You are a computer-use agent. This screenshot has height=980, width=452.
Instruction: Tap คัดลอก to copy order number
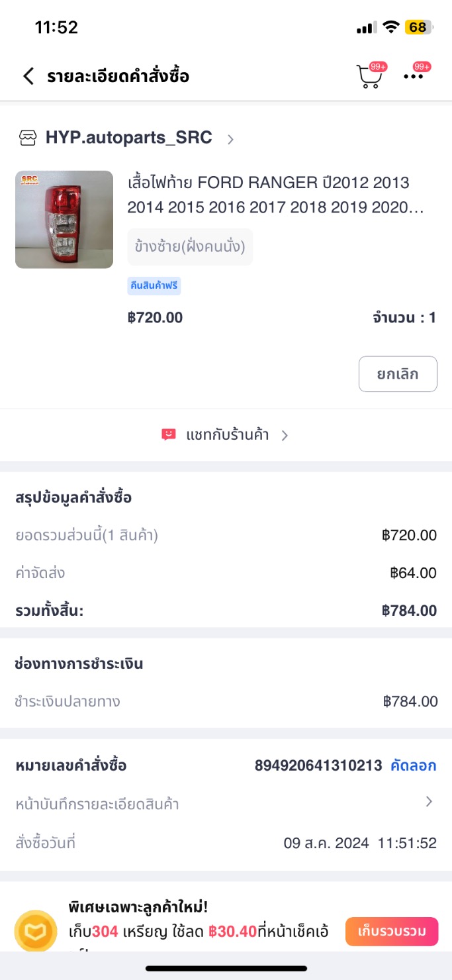[414, 765]
